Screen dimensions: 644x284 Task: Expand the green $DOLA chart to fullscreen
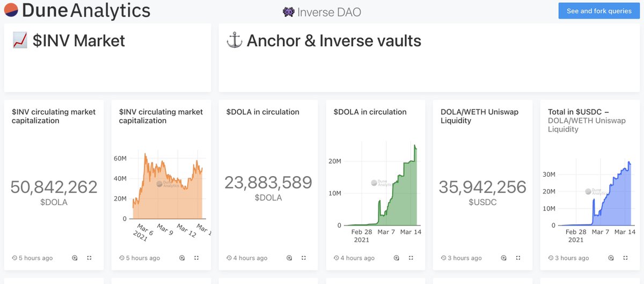(411, 258)
